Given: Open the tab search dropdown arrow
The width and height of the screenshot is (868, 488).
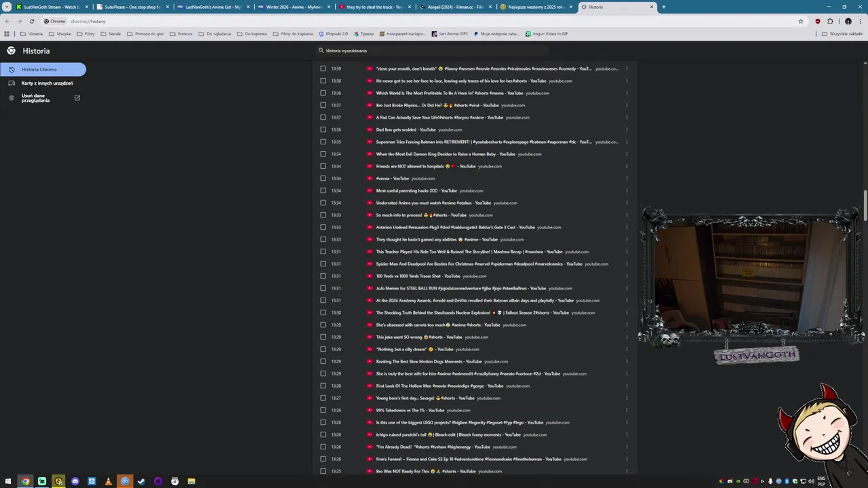Looking at the screenshot, I should [7, 7].
